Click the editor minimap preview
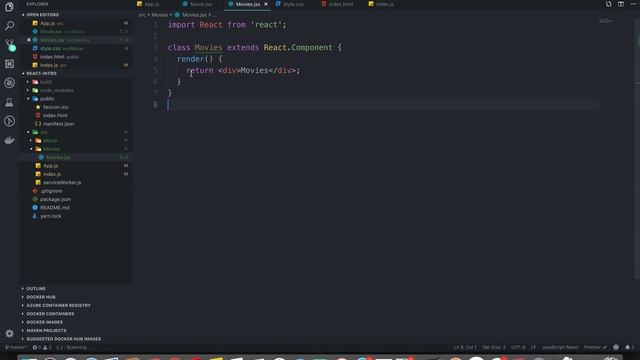The height and width of the screenshot is (360, 640). pyautogui.click(x=606, y=21)
